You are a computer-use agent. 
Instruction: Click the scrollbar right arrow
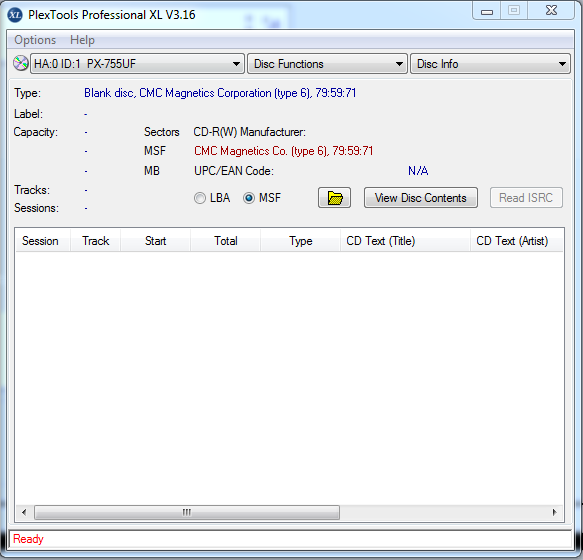pos(554,512)
